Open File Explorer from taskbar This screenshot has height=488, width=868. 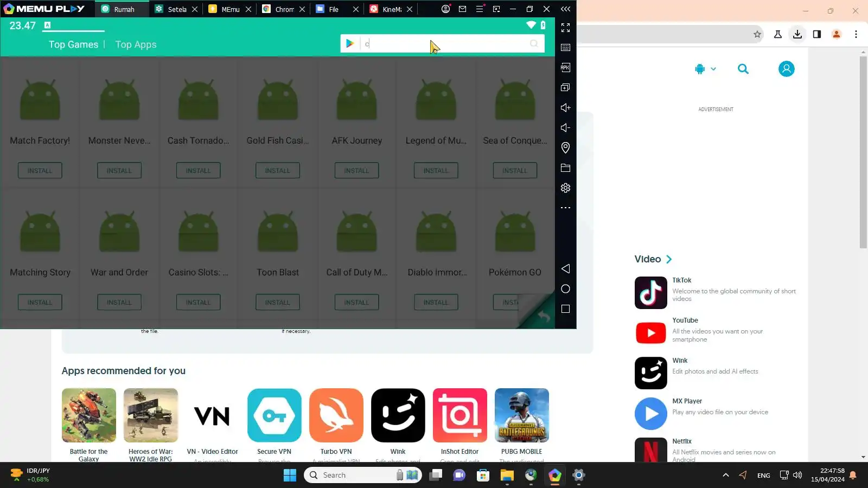[x=507, y=476]
